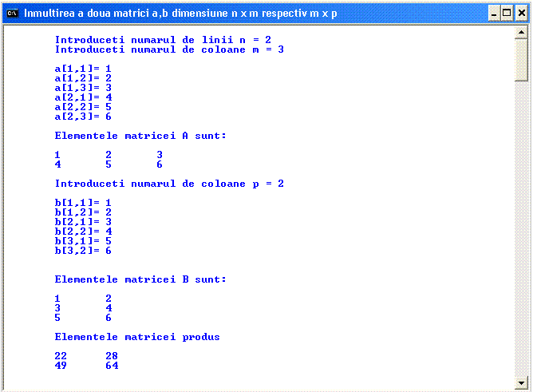Image resolution: width=533 pixels, height=392 pixels.
Task: Click the 'Elementele matricei A sunt:' heading
Action: coord(140,136)
